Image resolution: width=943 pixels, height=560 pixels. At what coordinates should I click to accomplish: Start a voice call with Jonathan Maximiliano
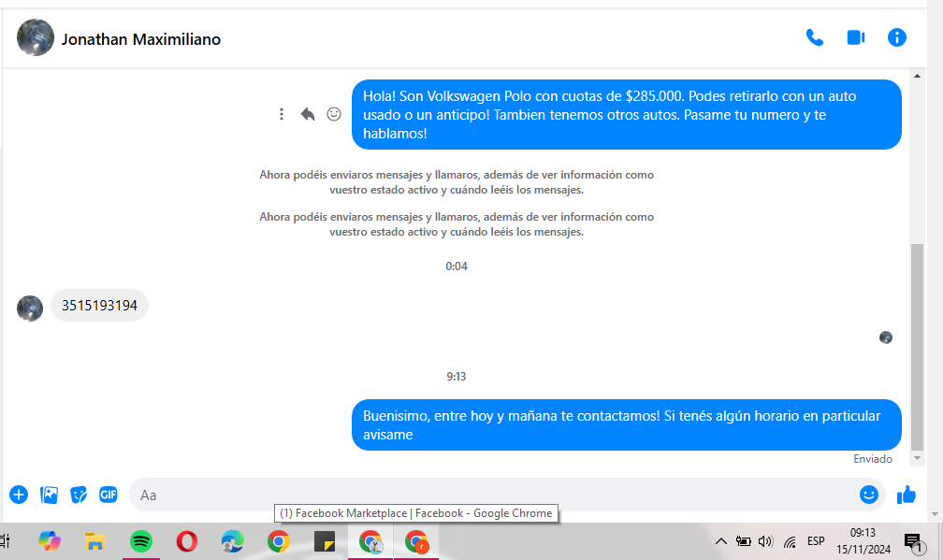pos(814,37)
